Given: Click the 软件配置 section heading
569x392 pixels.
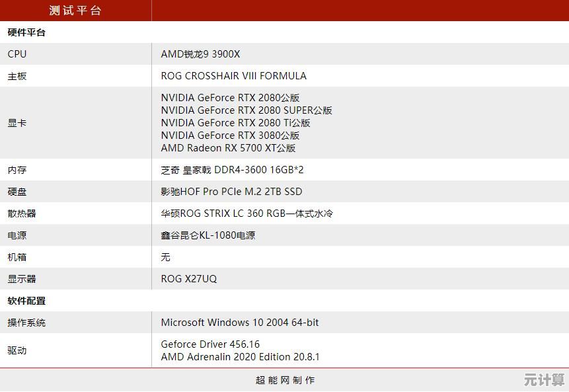Looking at the screenshot, I should tap(26, 301).
